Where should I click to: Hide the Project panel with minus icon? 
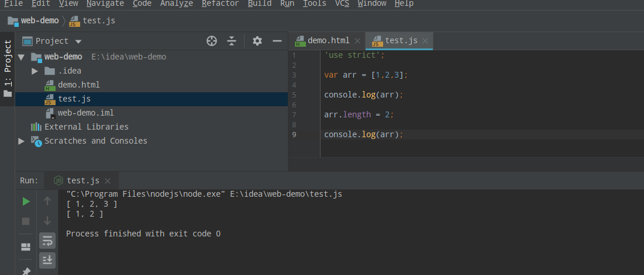pyautogui.click(x=277, y=41)
